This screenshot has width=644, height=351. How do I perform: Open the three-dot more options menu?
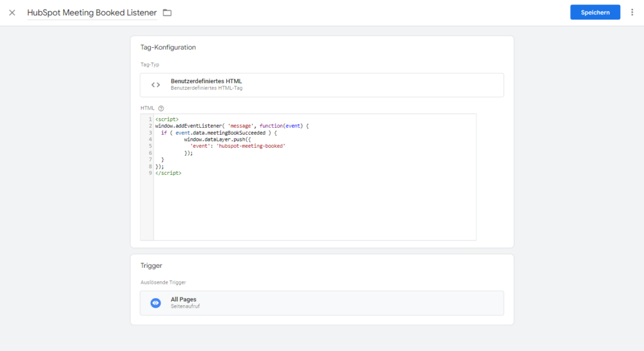(632, 13)
